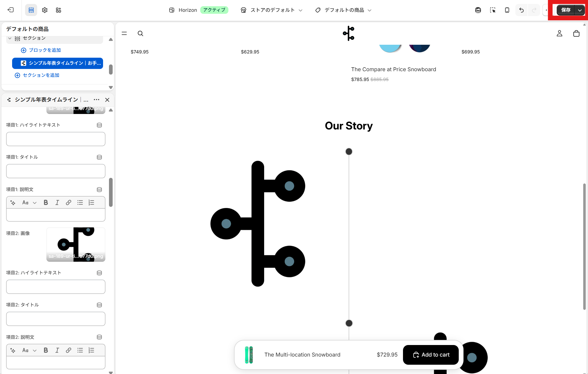Connect dynamic source for 項目1: 説明文
The height and width of the screenshot is (374, 588).
click(x=99, y=190)
